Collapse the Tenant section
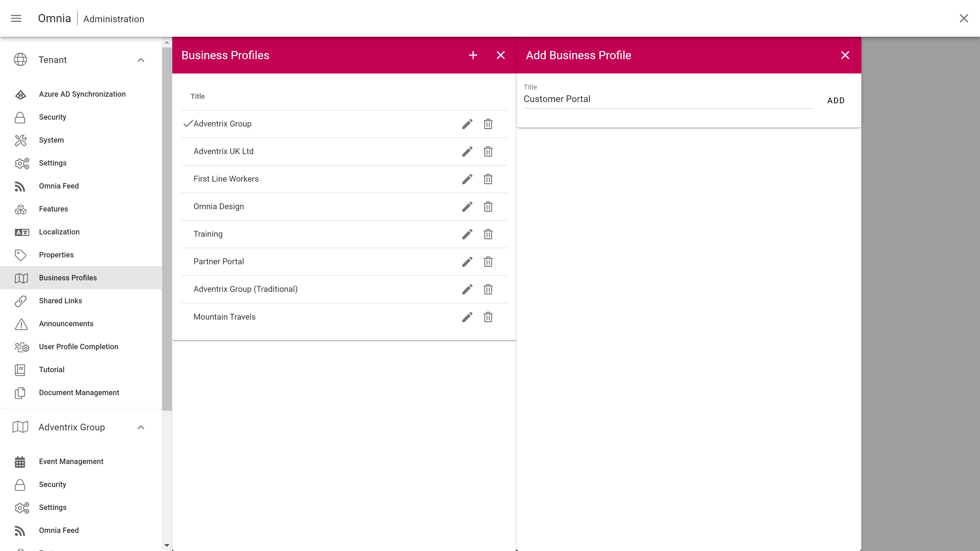 [141, 60]
